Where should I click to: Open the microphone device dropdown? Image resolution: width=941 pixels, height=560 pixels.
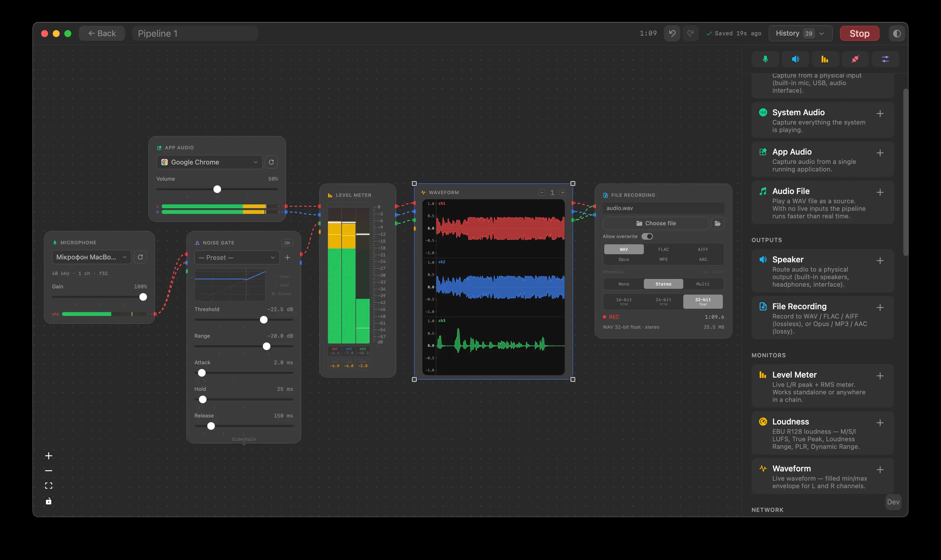92,257
